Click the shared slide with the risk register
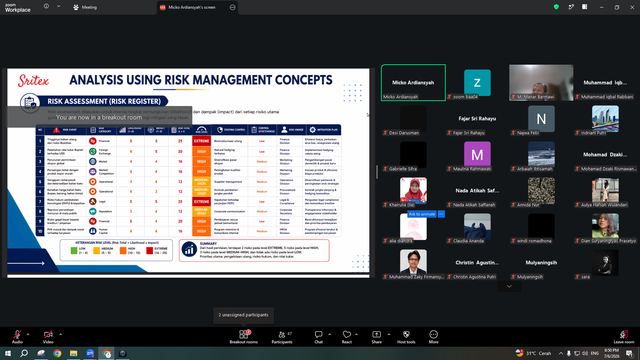640x360 pixels. [188, 171]
